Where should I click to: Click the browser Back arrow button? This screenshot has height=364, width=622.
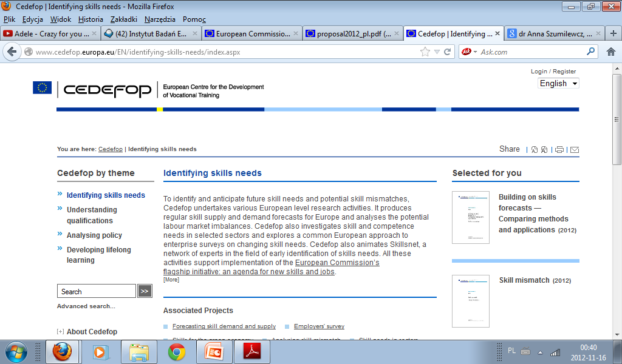(12, 52)
